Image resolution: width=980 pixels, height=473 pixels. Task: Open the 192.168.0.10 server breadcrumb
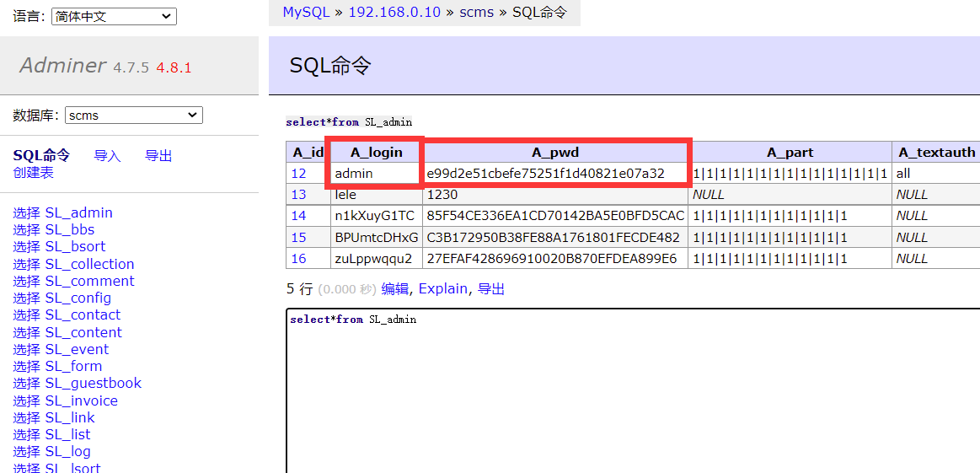click(394, 12)
